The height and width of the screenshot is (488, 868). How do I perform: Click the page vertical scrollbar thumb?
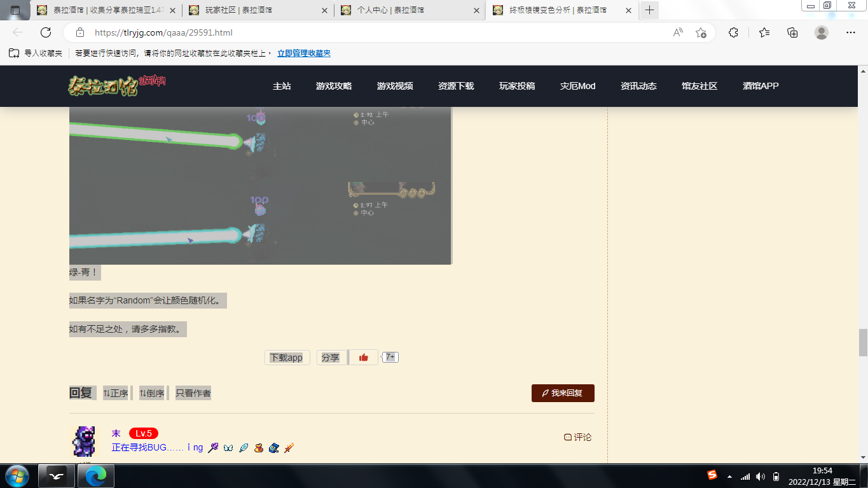pos(863,343)
